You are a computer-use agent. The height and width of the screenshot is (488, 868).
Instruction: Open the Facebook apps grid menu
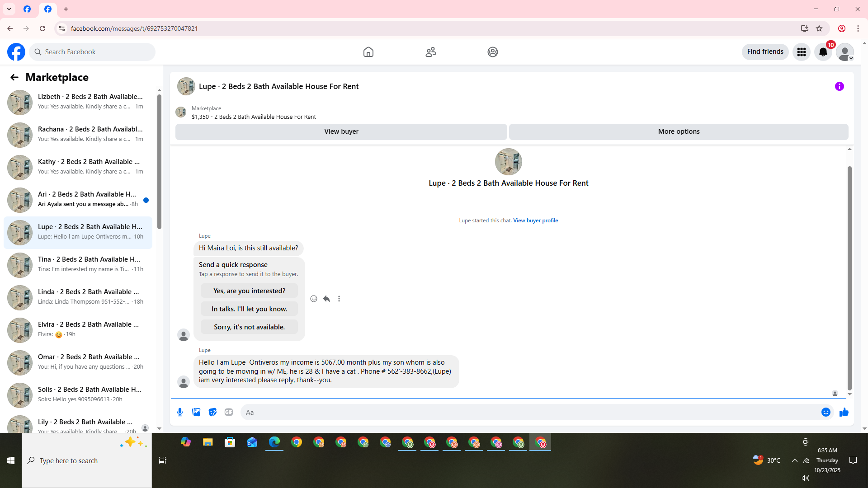801,52
